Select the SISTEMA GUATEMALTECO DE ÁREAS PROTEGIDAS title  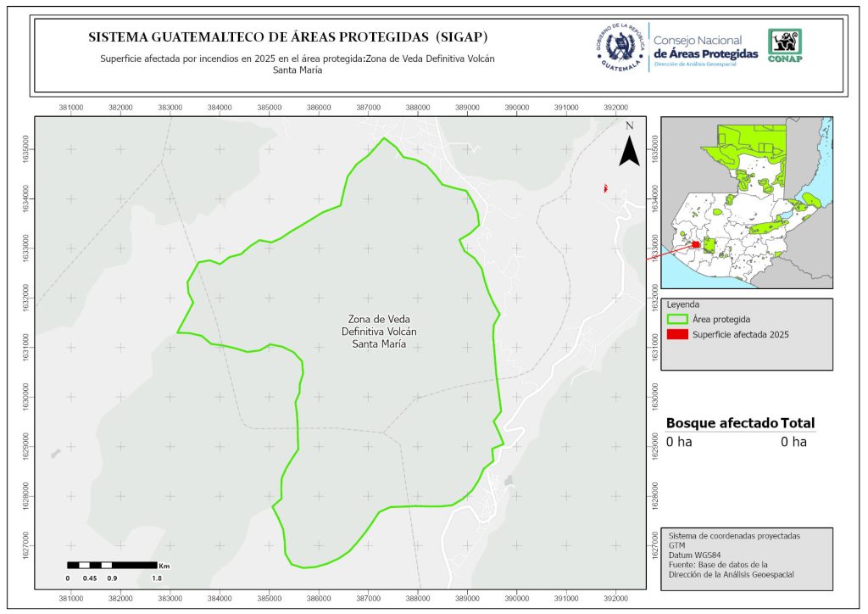click(x=288, y=38)
